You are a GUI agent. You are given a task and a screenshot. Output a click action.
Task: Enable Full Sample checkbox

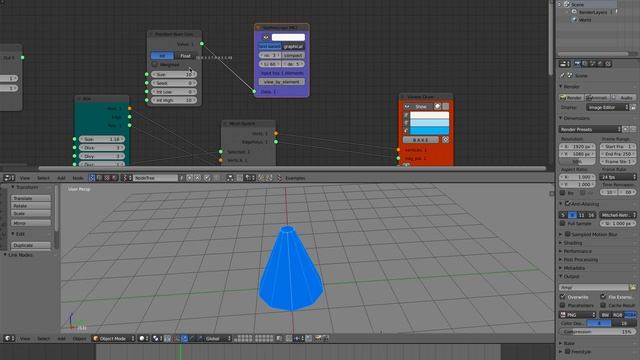pos(562,224)
